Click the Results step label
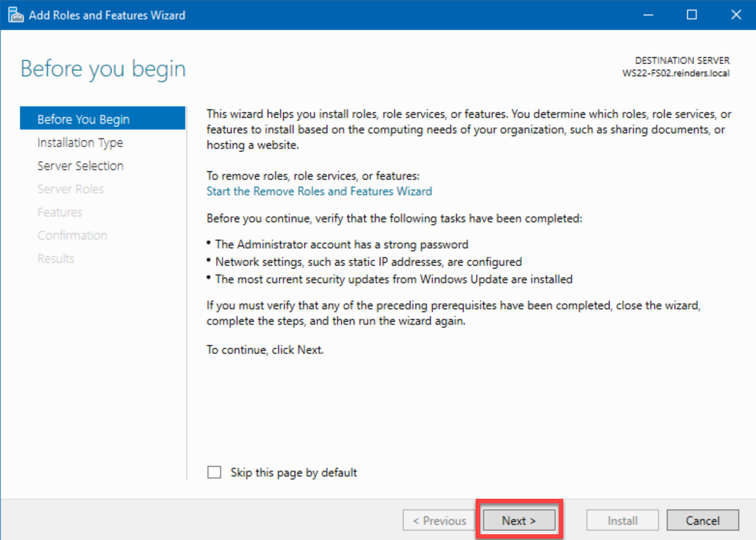This screenshot has height=540, width=756. coord(55,258)
